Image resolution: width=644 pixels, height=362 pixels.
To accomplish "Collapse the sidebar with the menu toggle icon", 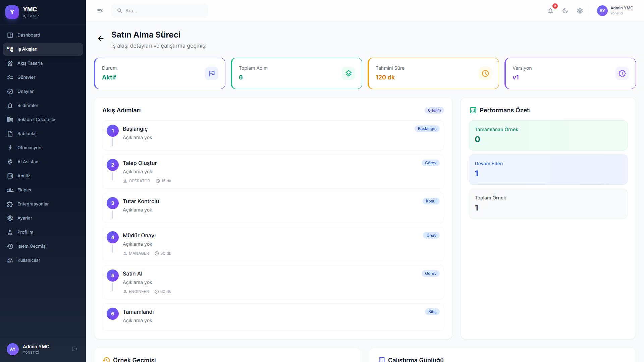I will coord(100,11).
